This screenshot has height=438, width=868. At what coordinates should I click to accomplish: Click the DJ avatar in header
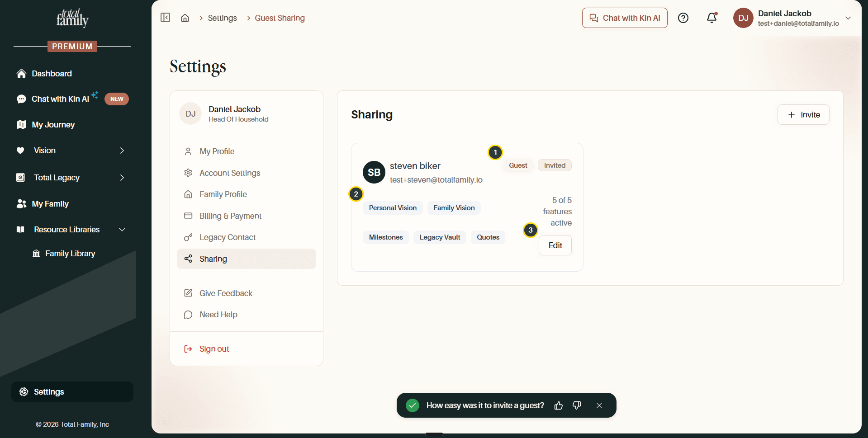pyautogui.click(x=743, y=18)
